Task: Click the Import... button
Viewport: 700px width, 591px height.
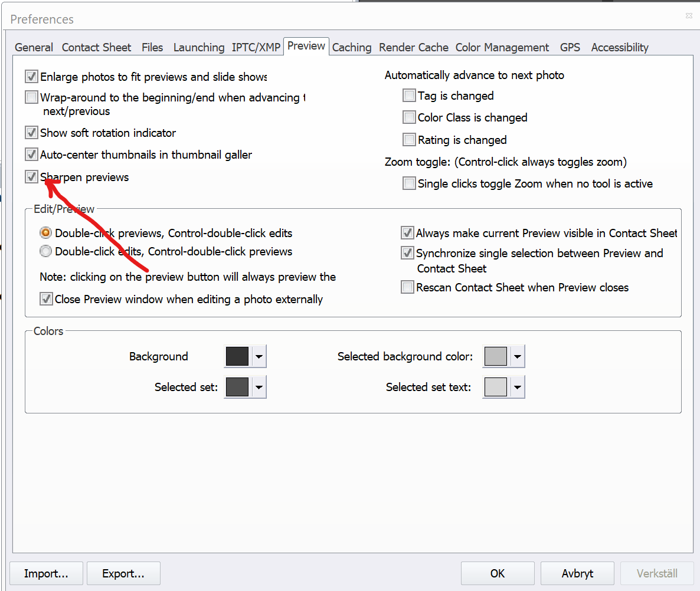Action: coord(46,573)
